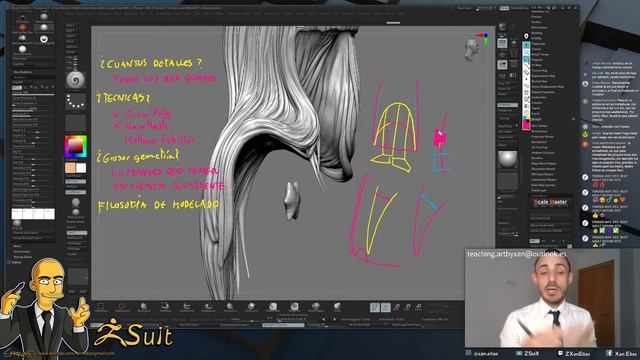Select the red wax material sphere thumbnail
The height and width of the screenshot is (360, 640).
pyautogui.click(x=22, y=27)
